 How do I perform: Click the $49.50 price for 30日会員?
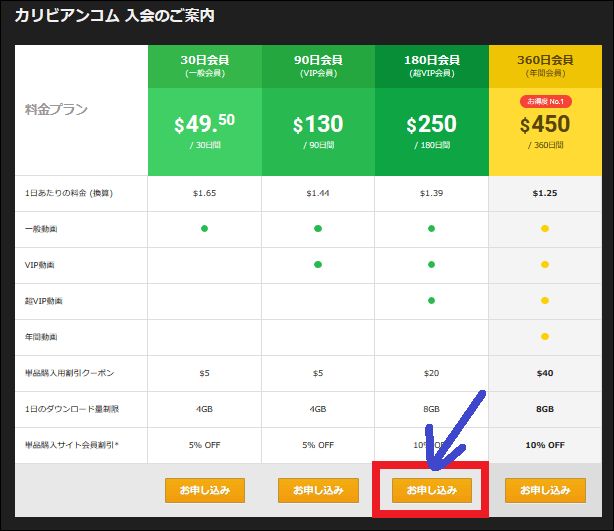click(204, 125)
